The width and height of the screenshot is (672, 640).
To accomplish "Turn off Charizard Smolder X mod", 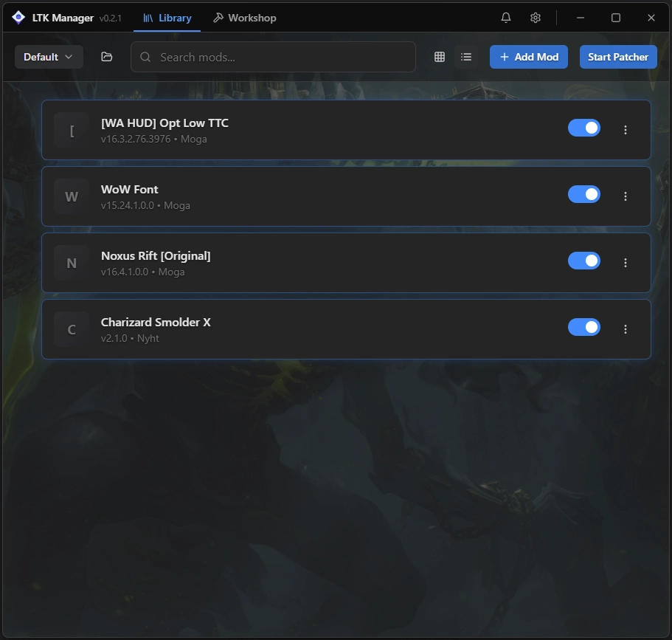I will coord(584,327).
